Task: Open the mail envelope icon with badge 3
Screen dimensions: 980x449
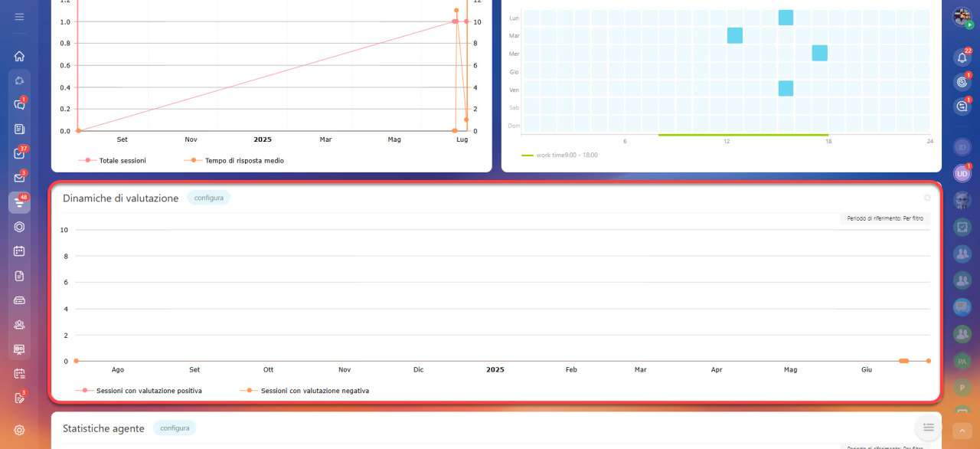Action: (19, 178)
